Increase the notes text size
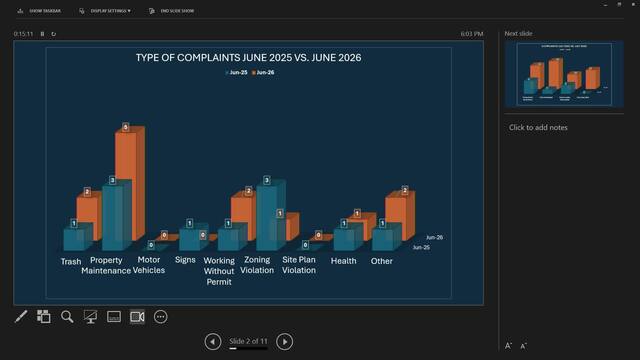Image resolution: width=640 pixels, height=360 pixels. [x=509, y=346]
